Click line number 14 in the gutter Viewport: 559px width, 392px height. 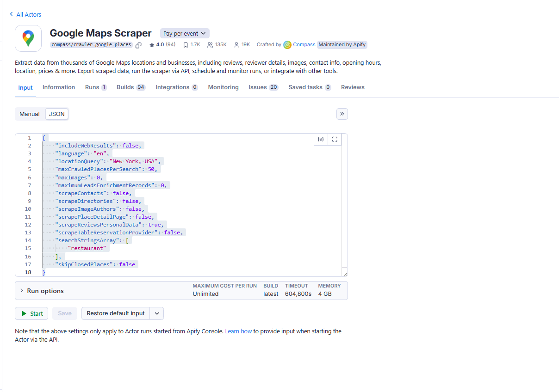(29, 240)
